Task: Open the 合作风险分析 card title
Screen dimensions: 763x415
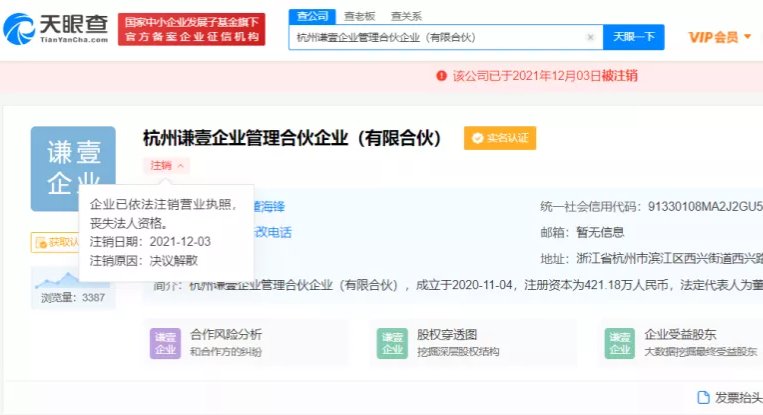Action: (226, 335)
